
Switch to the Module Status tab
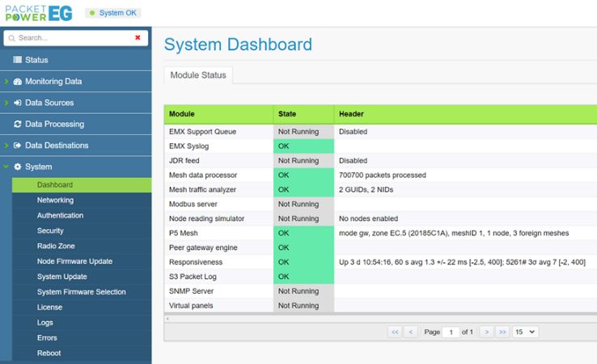tap(198, 75)
